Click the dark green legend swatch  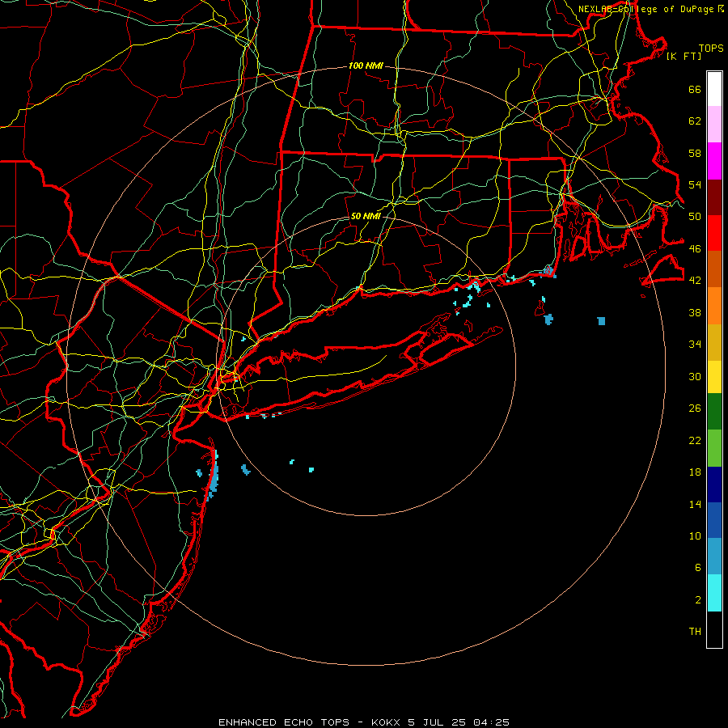coord(714,412)
